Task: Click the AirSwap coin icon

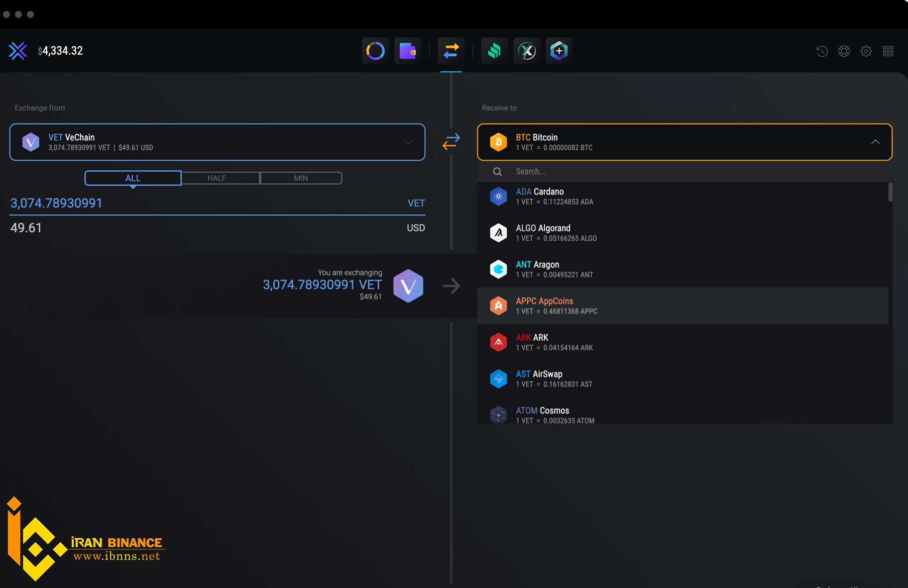Action: (x=498, y=379)
